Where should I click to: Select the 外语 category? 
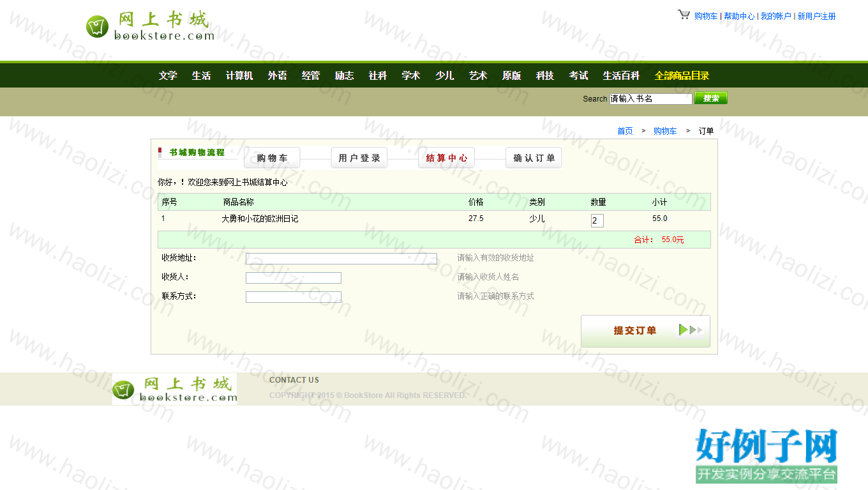click(x=278, y=75)
